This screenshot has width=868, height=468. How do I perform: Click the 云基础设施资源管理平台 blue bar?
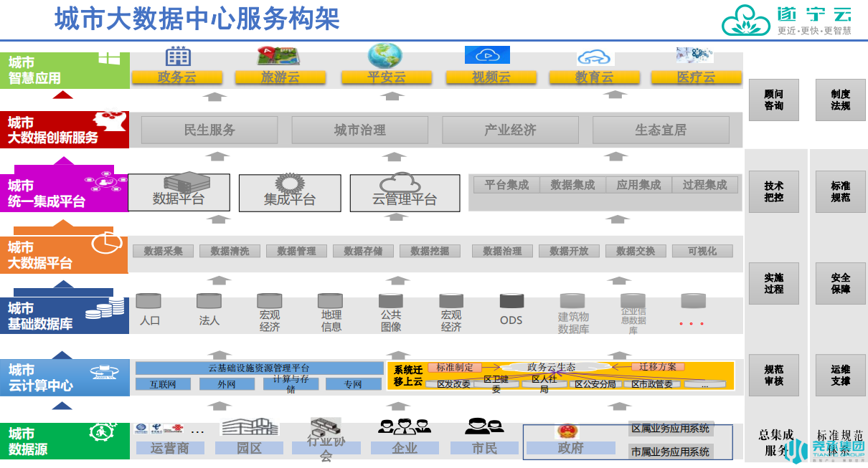259,368
